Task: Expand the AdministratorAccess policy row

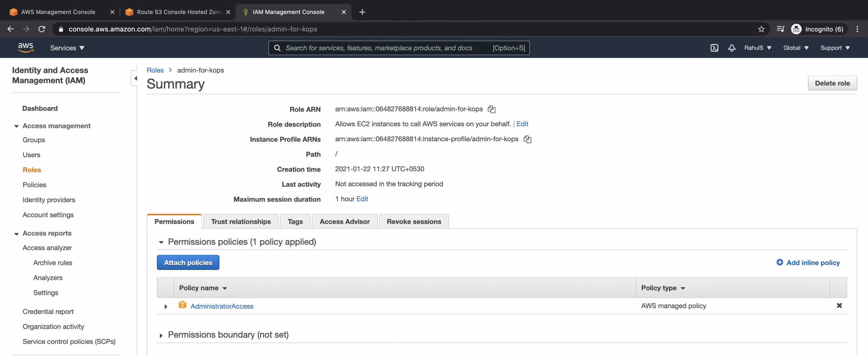Action: pos(166,306)
